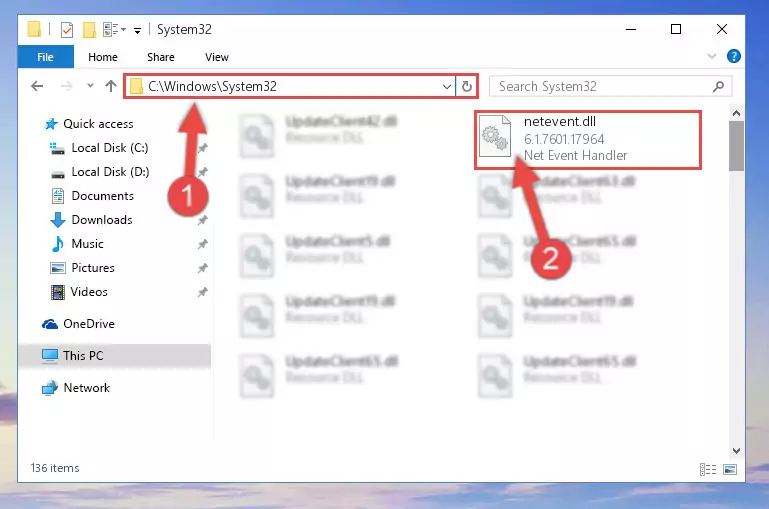Image resolution: width=769 pixels, height=509 pixels.
Task: Click the scroll down arrow of file list
Action: tap(736, 451)
